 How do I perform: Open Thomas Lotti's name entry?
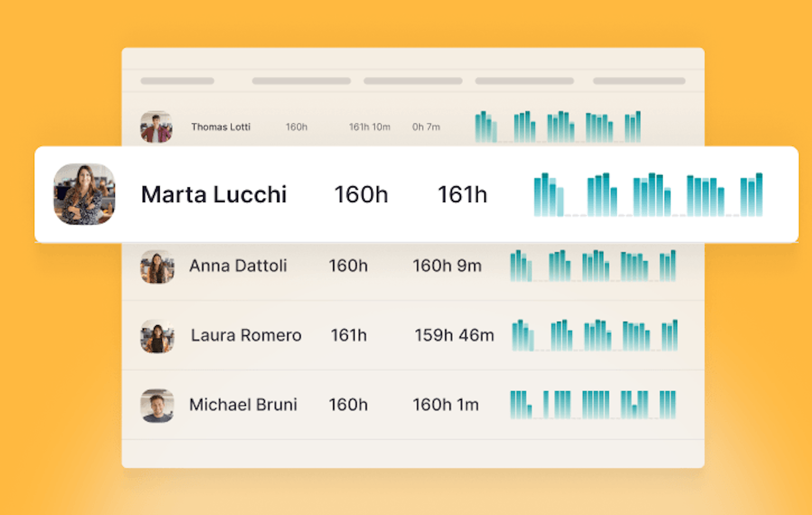tap(221, 127)
